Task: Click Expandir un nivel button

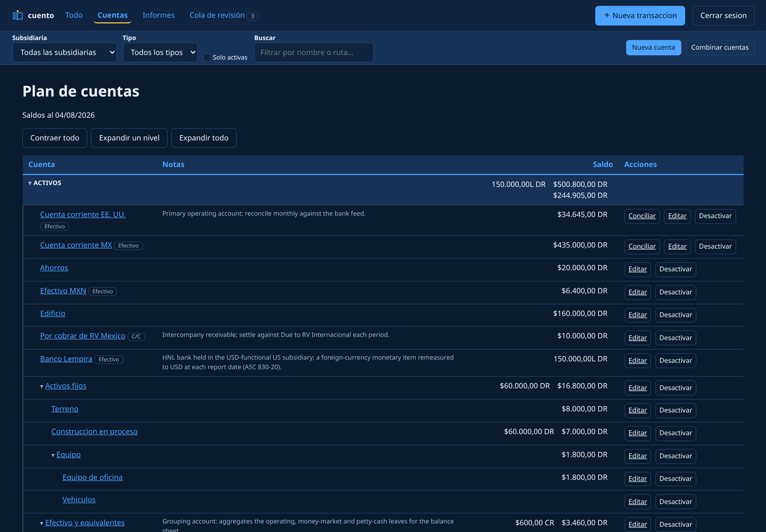Action: (x=129, y=138)
